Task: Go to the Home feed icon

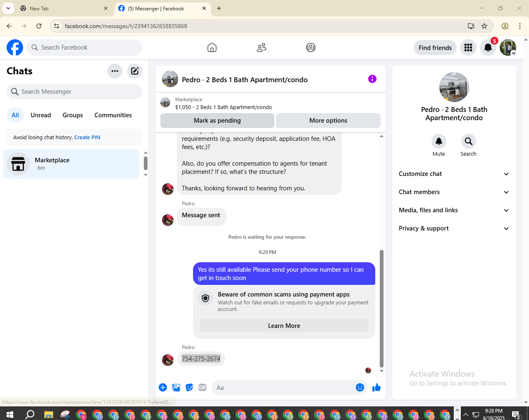Action: click(x=212, y=47)
